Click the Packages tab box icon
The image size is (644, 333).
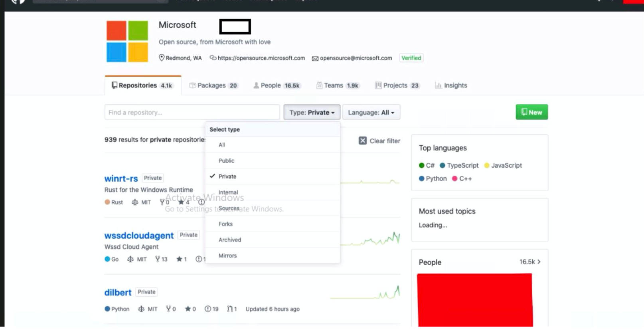(192, 85)
